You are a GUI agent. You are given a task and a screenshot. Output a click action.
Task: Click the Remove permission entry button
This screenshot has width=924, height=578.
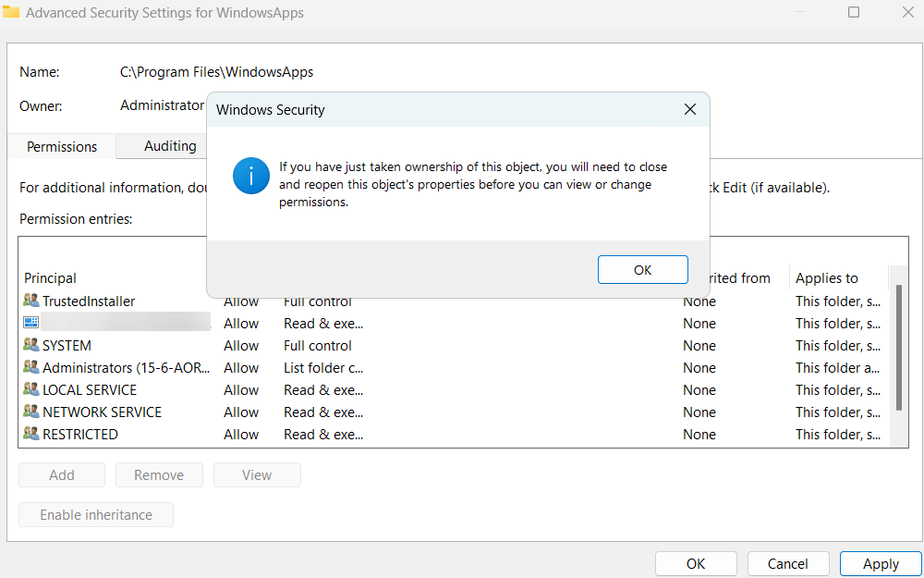pos(159,474)
